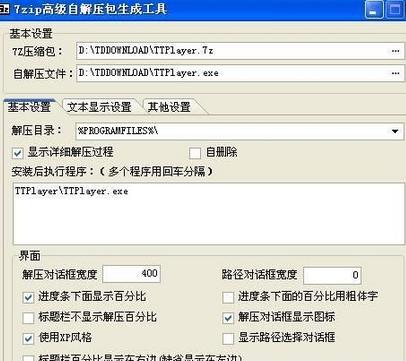This screenshot has width=406, height=361.
Task: Enable the 自删除 checkbox
Action: (x=195, y=153)
